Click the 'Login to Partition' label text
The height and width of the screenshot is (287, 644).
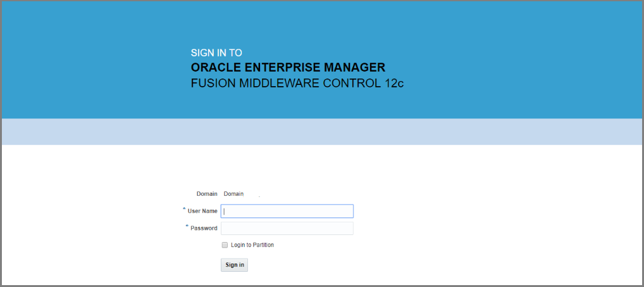click(x=252, y=245)
